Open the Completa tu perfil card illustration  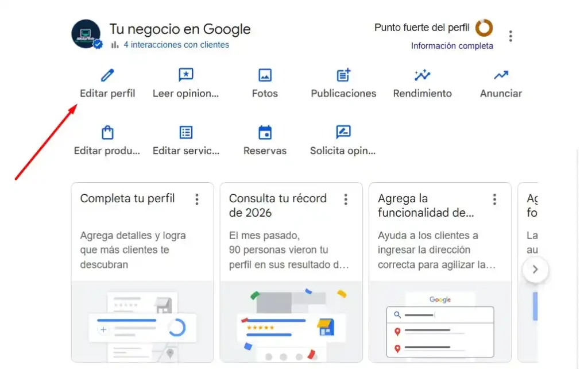point(142,322)
